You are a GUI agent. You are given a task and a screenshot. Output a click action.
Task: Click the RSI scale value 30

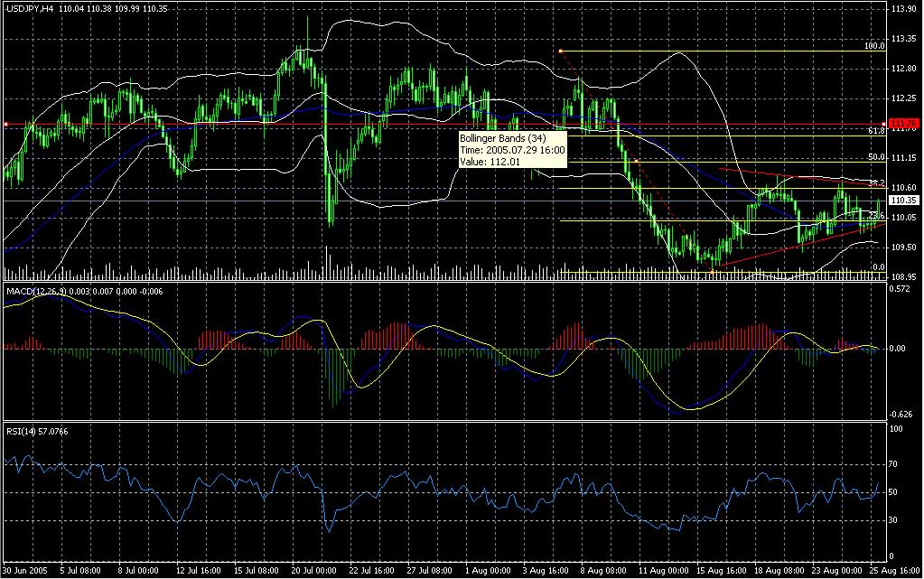click(894, 520)
